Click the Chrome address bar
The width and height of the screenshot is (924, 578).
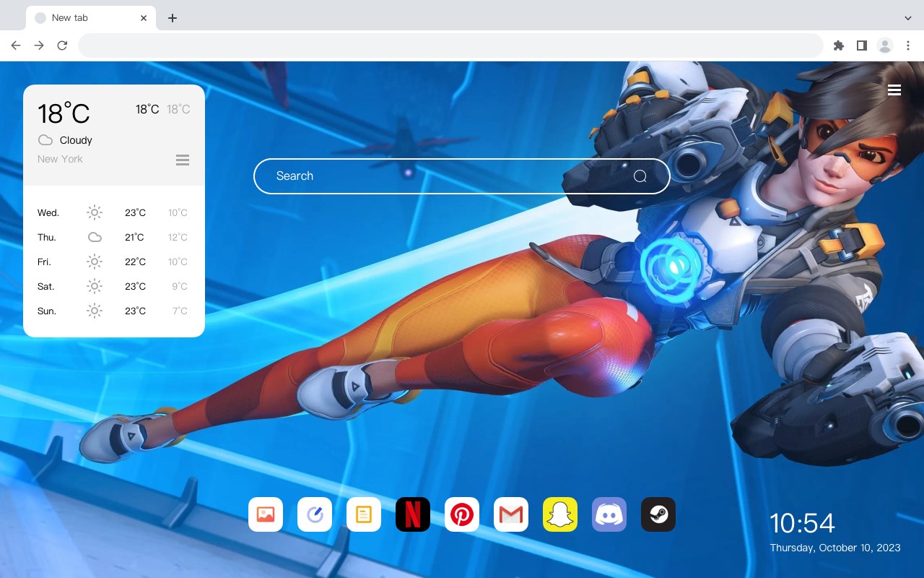pos(450,46)
